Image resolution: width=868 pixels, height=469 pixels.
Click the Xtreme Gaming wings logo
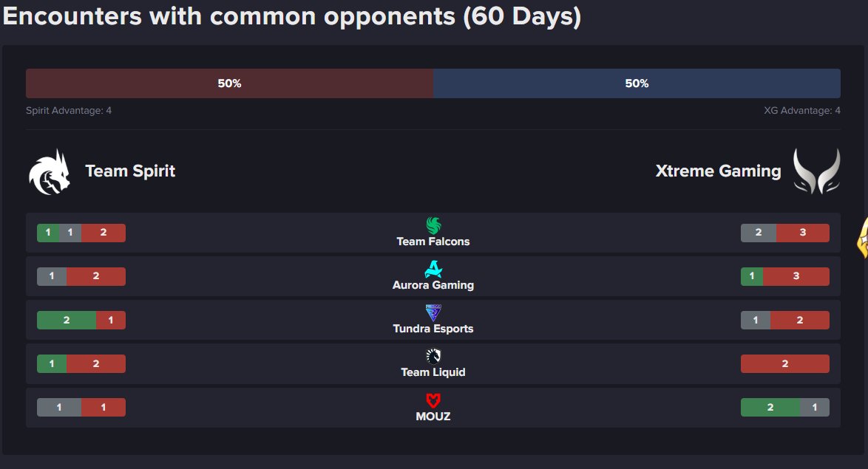coord(816,171)
